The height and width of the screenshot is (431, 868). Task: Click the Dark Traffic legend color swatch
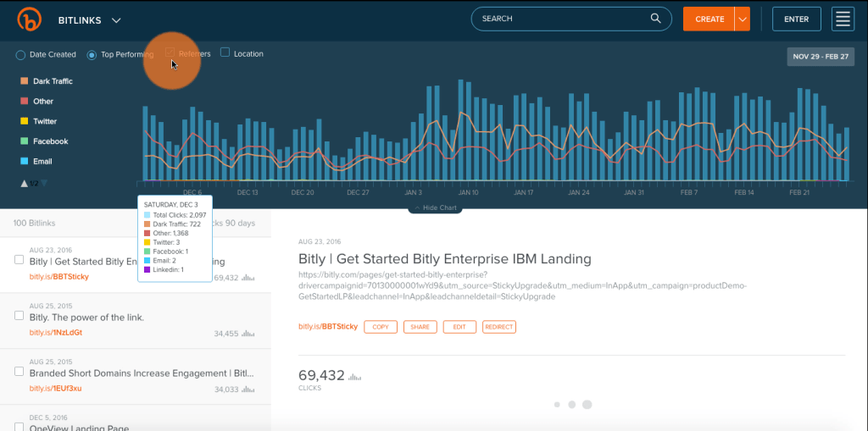tap(25, 81)
